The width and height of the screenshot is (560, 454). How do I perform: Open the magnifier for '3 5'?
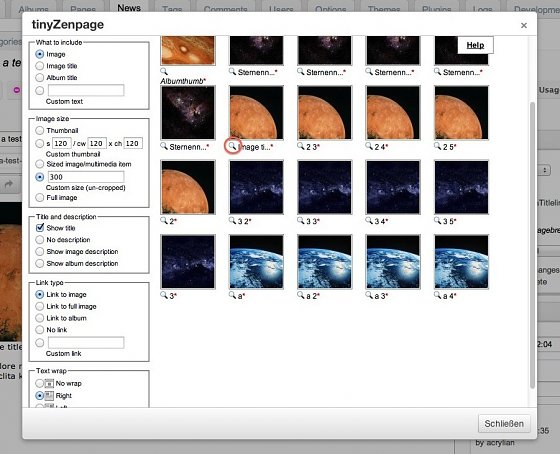(438, 220)
